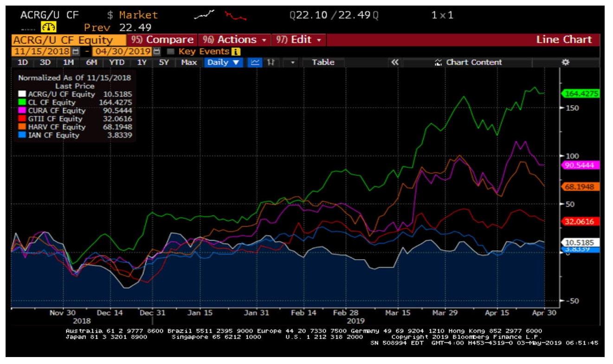Image resolution: width=613 pixels, height=364 pixels.
Task: Click the yellow gauge icon under ACRG/U CF
Action: click(48, 27)
